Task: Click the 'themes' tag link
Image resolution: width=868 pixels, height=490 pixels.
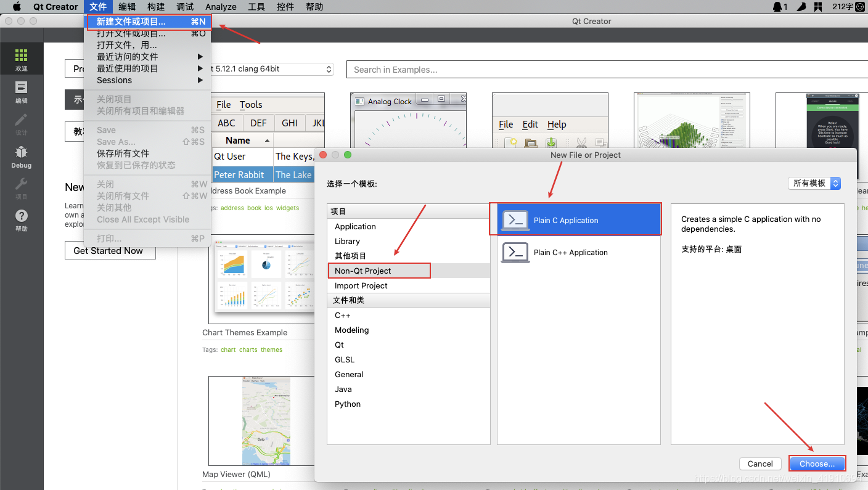Action: tap(271, 349)
